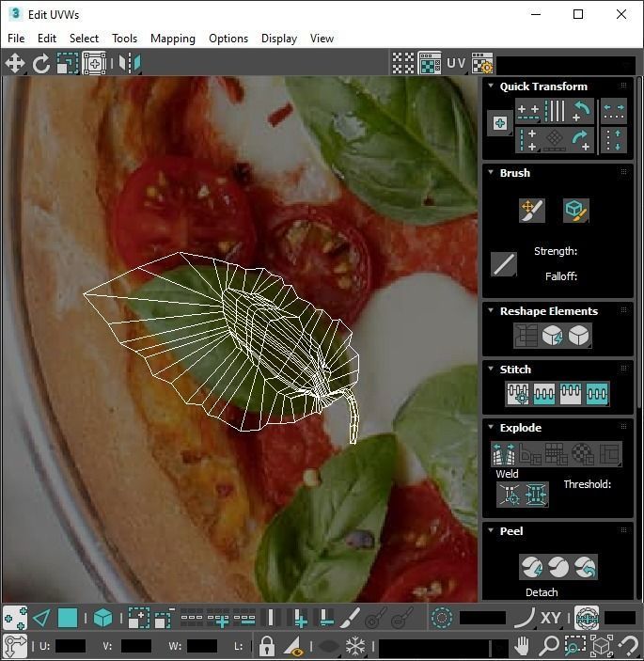This screenshot has height=661, width=644.
Task: Open the Mapping menu
Action: (x=173, y=39)
